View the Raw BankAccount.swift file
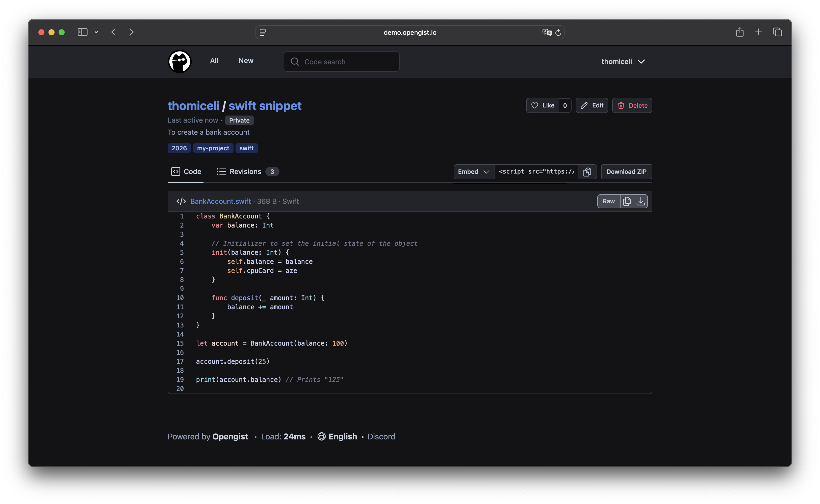This screenshot has height=504, width=820. point(608,201)
